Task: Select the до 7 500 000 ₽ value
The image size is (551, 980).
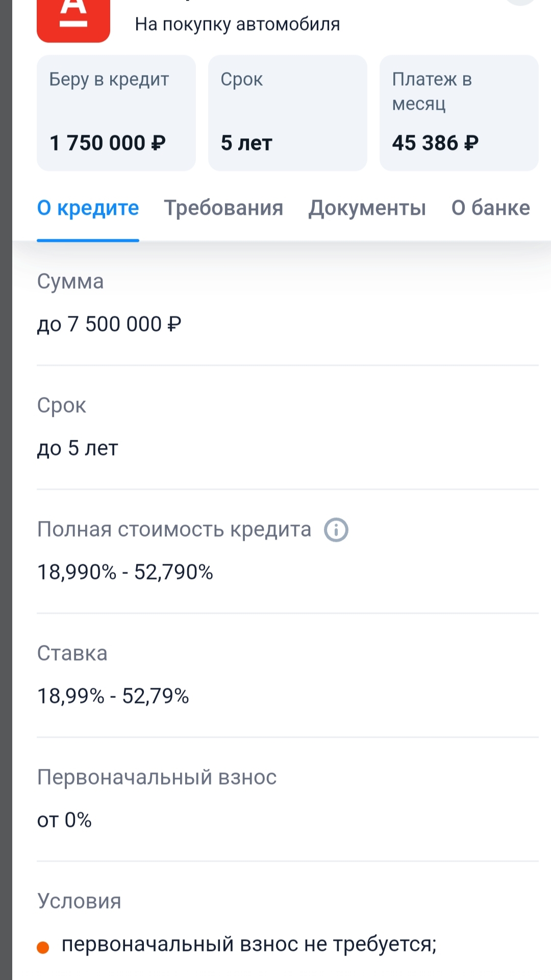Action: point(109,324)
